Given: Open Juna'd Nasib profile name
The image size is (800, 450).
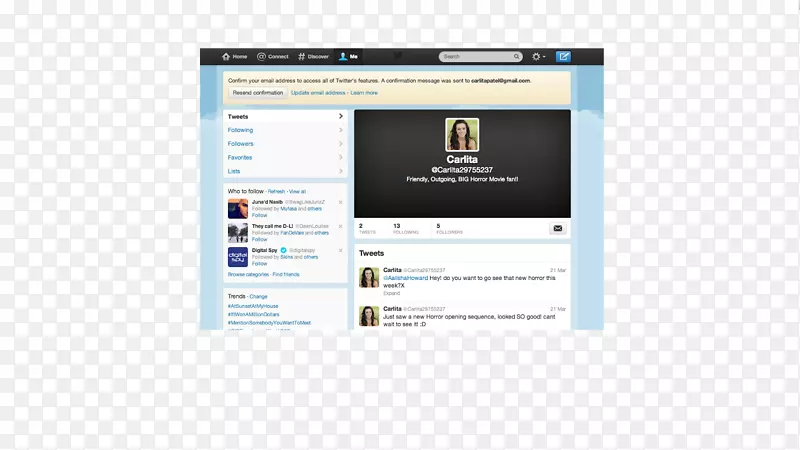Looking at the screenshot, I should (267, 202).
